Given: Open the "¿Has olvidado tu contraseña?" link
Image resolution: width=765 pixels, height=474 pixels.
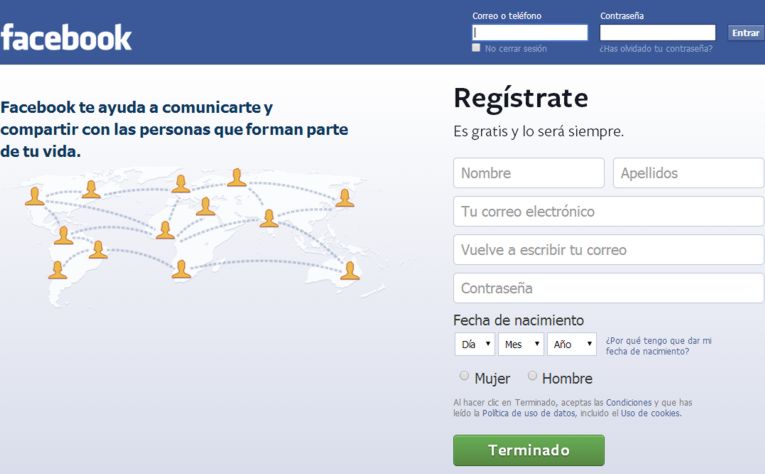Looking at the screenshot, I should (x=656, y=48).
